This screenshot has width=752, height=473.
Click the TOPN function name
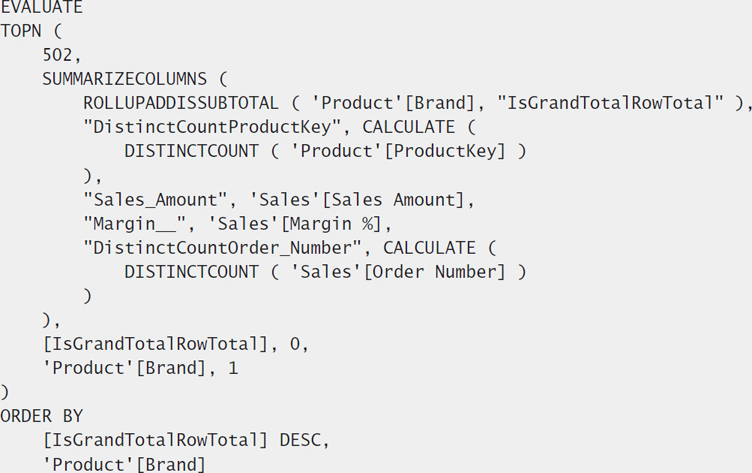(21, 31)
